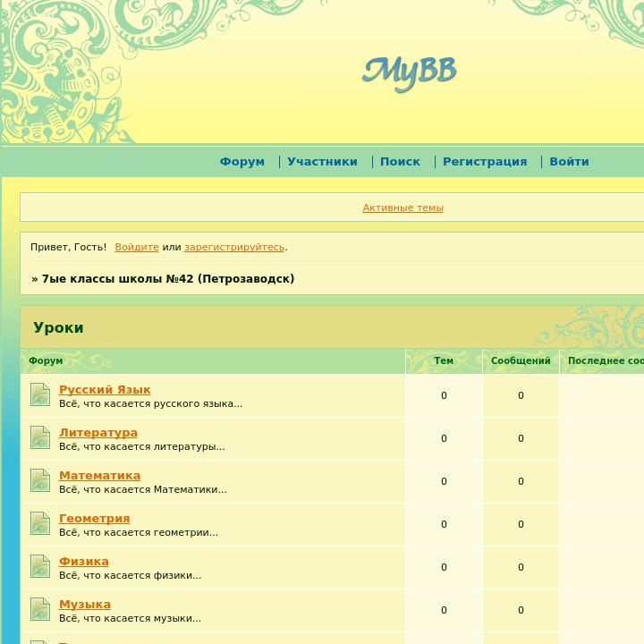
Task: Click the 'Привет, Гость!' greeting text
Action: point(68,247)
